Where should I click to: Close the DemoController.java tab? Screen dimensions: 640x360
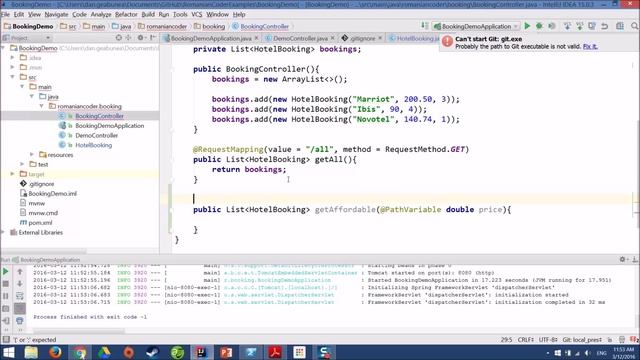coord(333,38)
